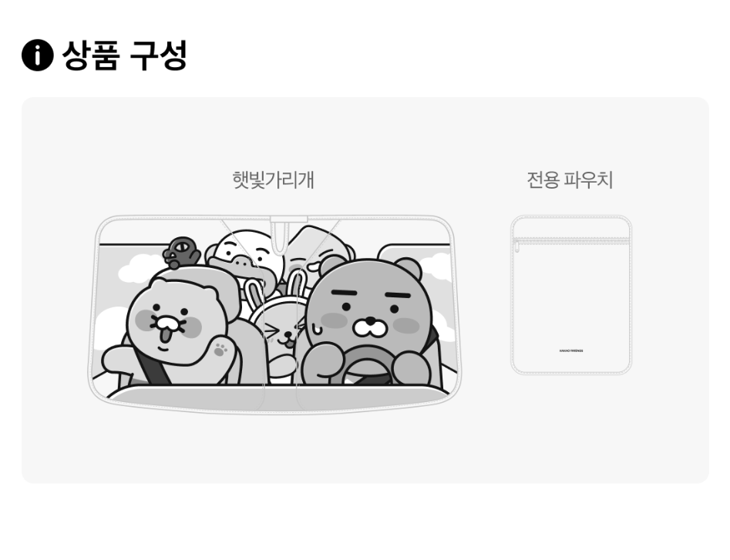Click Ryan the bear's face
This screenshot has width=730, height=560.
coord(370,312)
